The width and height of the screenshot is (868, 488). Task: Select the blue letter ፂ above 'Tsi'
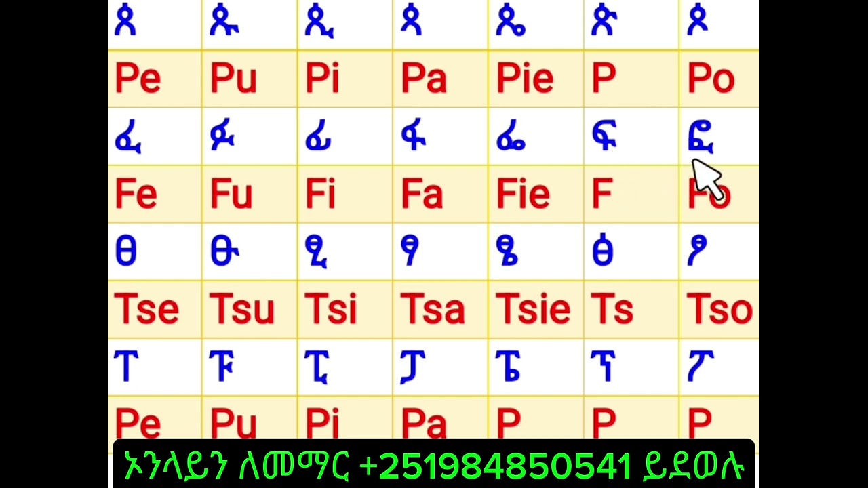coord(317,252)
